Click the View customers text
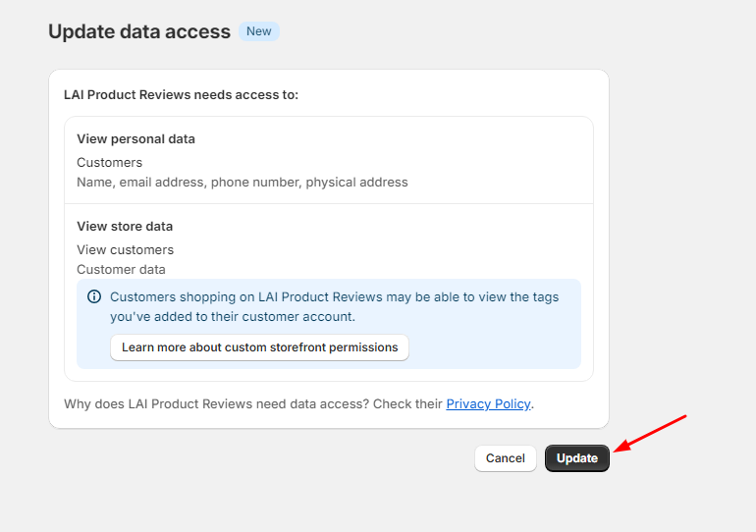The width and height of the screenshot is (756, 532). pos(126,249)
